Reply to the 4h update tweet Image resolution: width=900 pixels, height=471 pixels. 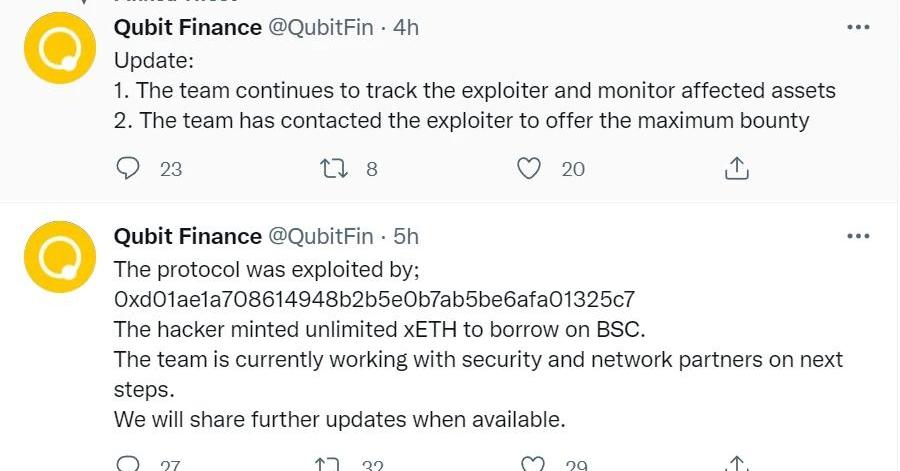tap(128, 169)
